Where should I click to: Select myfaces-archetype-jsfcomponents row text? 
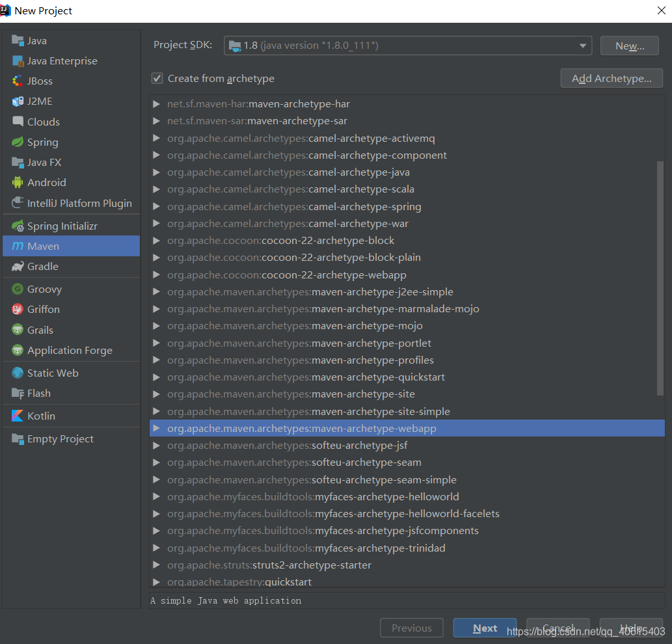tap(323, 531)
